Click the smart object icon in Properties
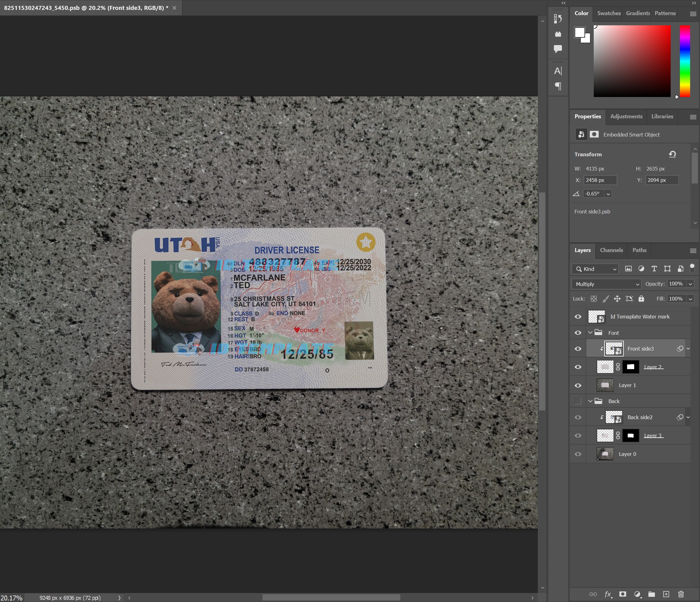This screenshot has height=602, width=700. point(581,134)
